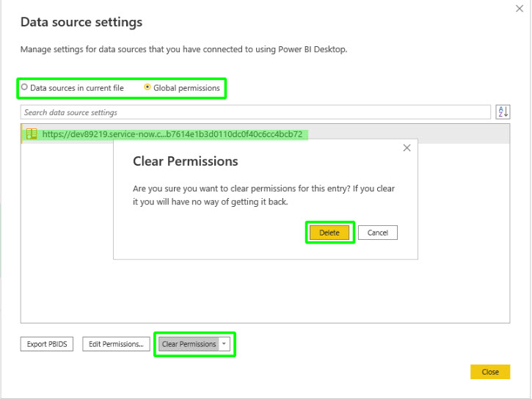Confirm by clicking the Delete button
Image resolution: width=532 pixels, height=399 pixels.
click(x=329, y=233)
